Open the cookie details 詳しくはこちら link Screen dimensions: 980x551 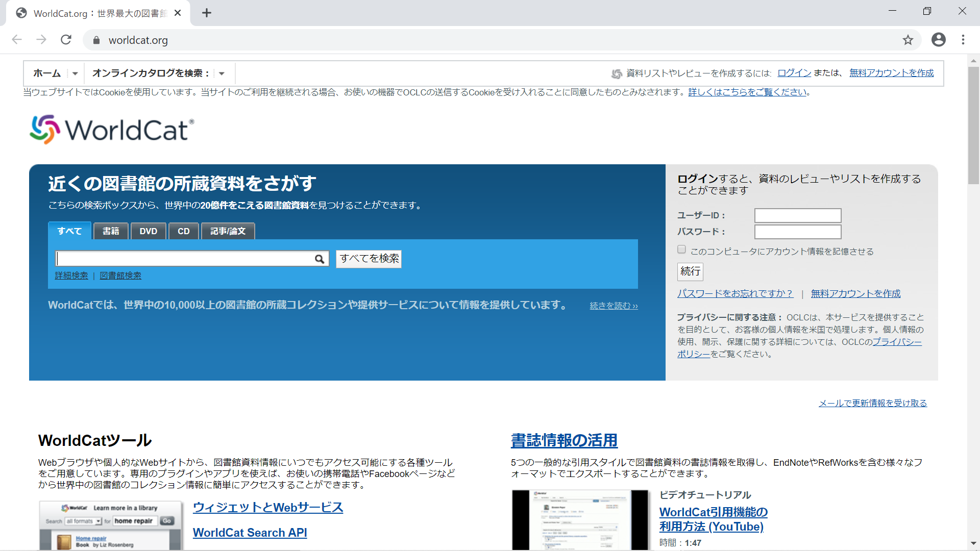(x=748, y=92)
